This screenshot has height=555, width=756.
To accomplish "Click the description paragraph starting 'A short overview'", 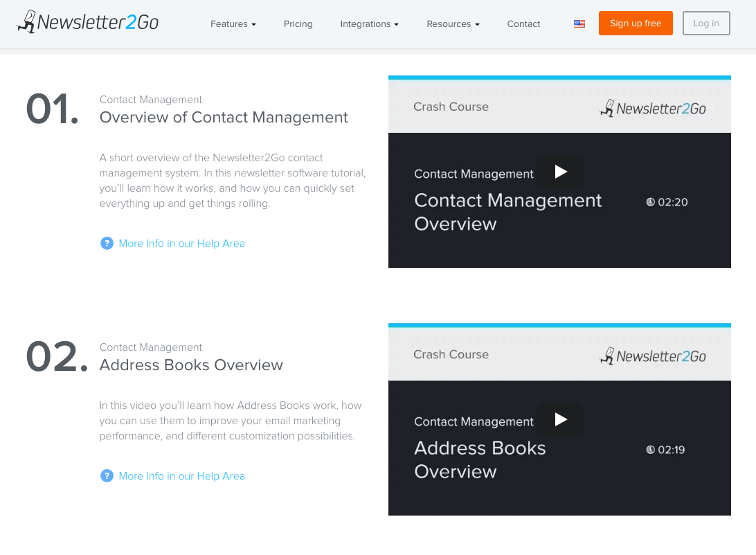I will pos(233,181).
